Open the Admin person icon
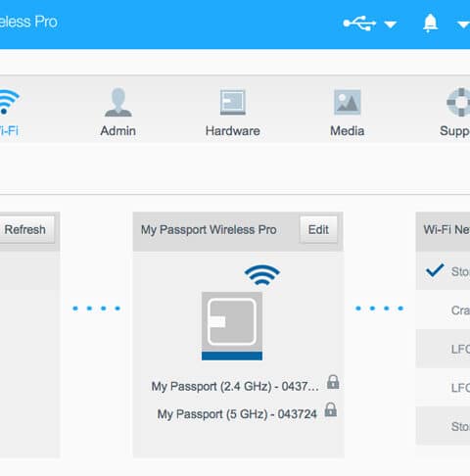Screen dimensions: 470x476 118,102
